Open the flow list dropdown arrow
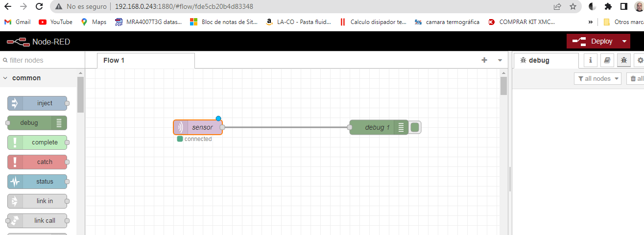 pyautogui.click(x=500, y=60)
